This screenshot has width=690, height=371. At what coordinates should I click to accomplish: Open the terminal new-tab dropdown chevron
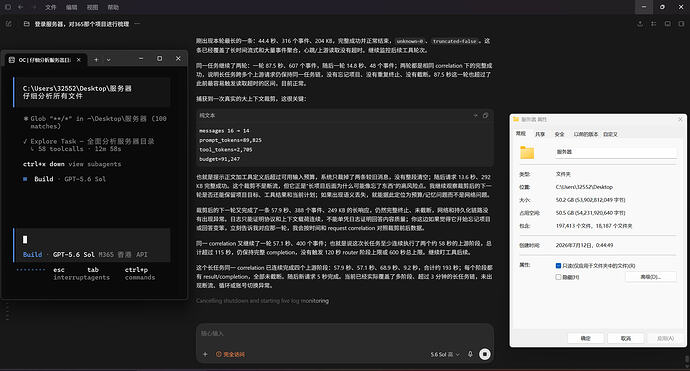click(x=109, y=59)
